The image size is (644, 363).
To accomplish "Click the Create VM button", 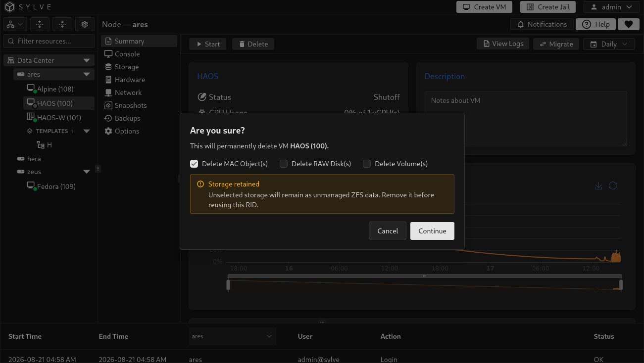I will pos(485,7).
